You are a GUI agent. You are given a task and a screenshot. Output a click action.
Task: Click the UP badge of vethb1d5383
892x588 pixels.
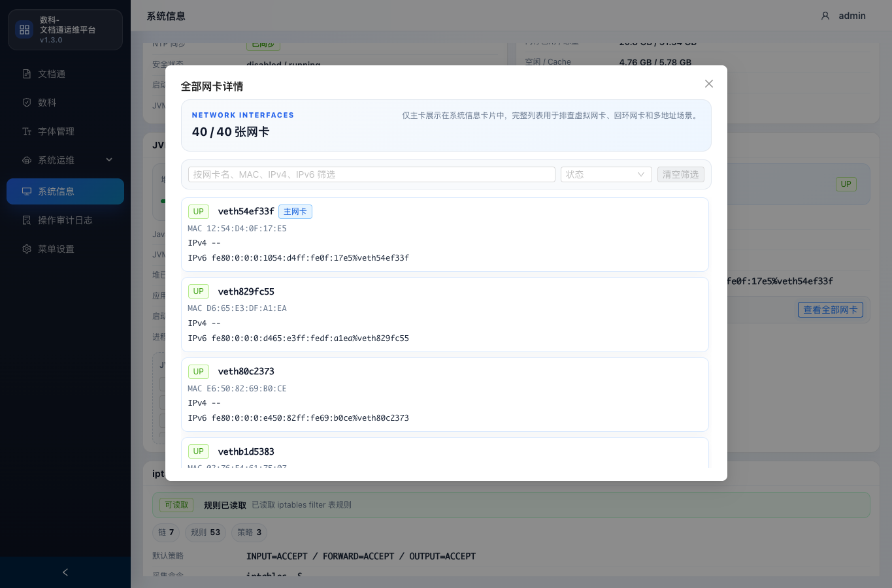pos(199,451)
